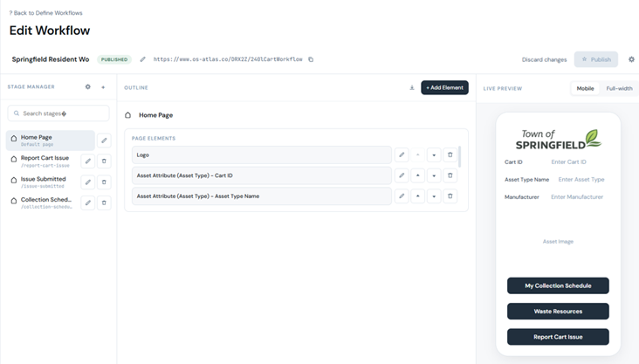
Task: Click the Enter Asset Type preview field
Action: click(581, 179)
